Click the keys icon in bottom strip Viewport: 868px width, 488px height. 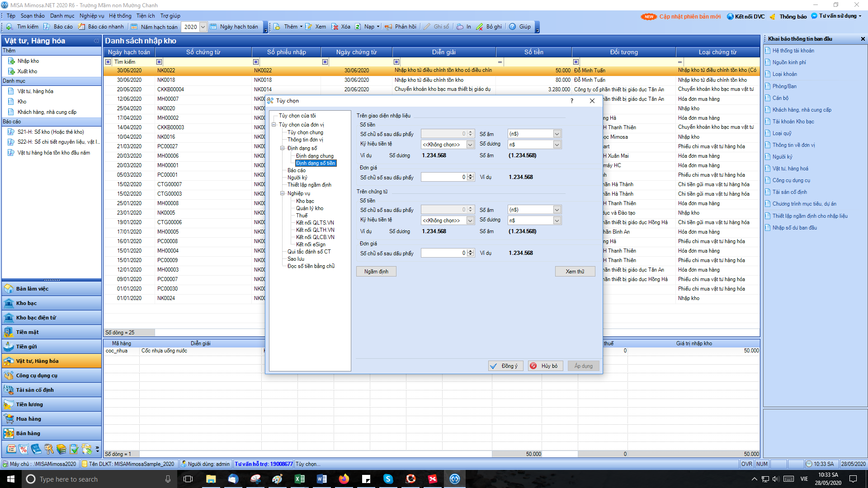tap(49, 449)
